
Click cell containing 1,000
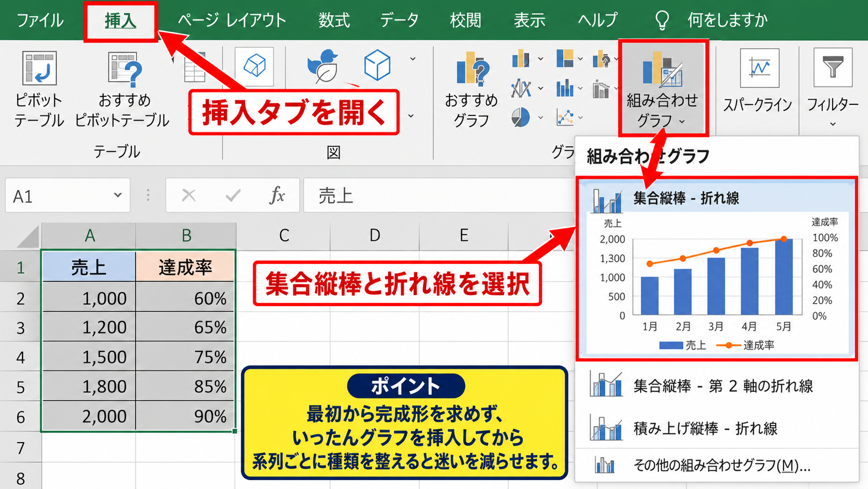89,298
